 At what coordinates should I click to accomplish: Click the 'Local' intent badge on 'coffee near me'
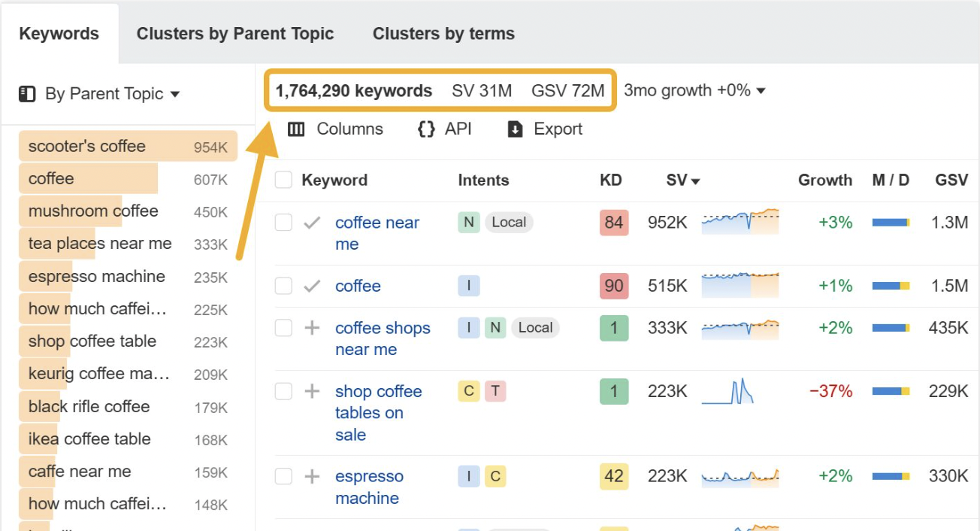tap(509, 222)
